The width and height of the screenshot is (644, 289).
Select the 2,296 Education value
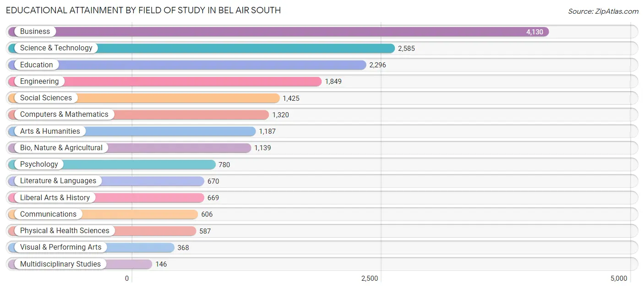tap(377, 65)
